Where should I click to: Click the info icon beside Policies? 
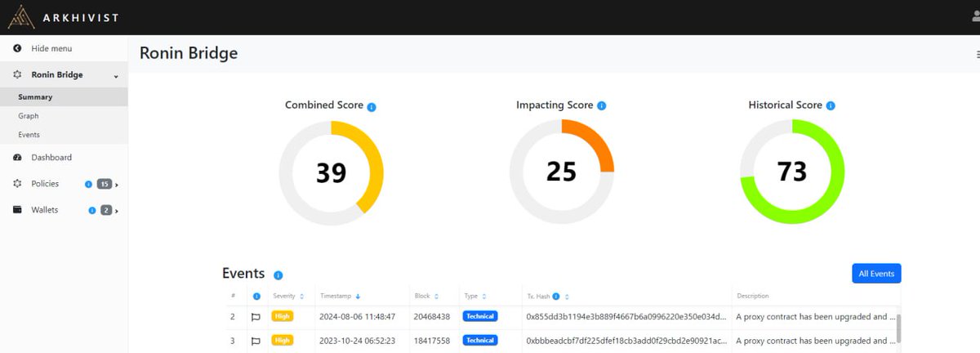(88, 185)
